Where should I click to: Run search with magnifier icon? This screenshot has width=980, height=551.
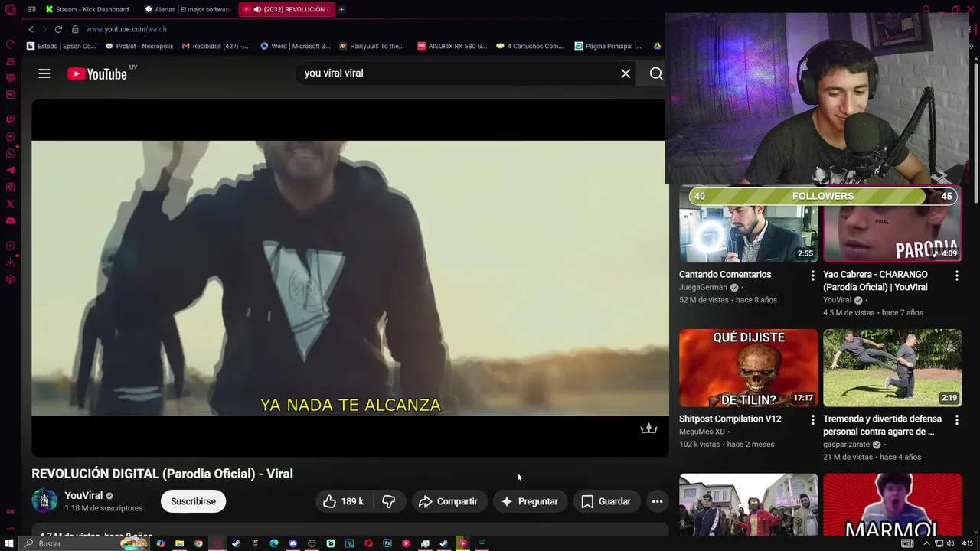tap(656, 73)
